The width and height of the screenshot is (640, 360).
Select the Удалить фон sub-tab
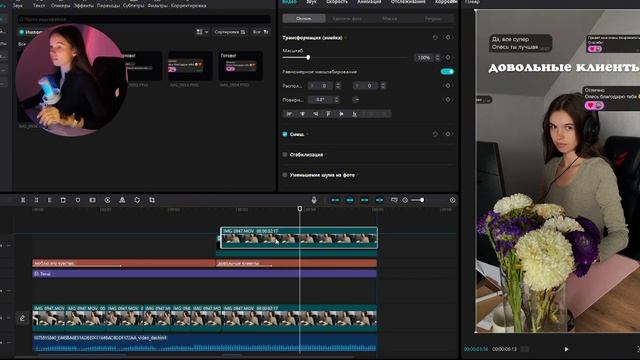click(x=347, y=18)
